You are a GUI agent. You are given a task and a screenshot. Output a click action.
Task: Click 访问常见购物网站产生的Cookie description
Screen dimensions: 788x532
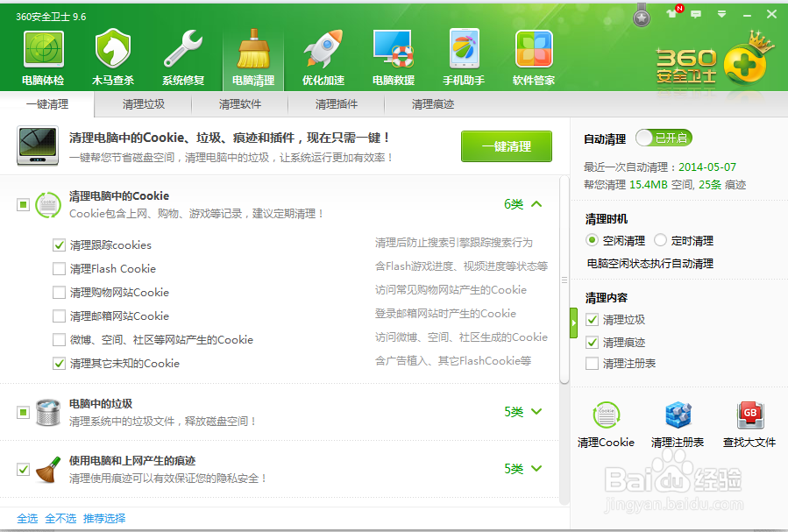[451, 290]
